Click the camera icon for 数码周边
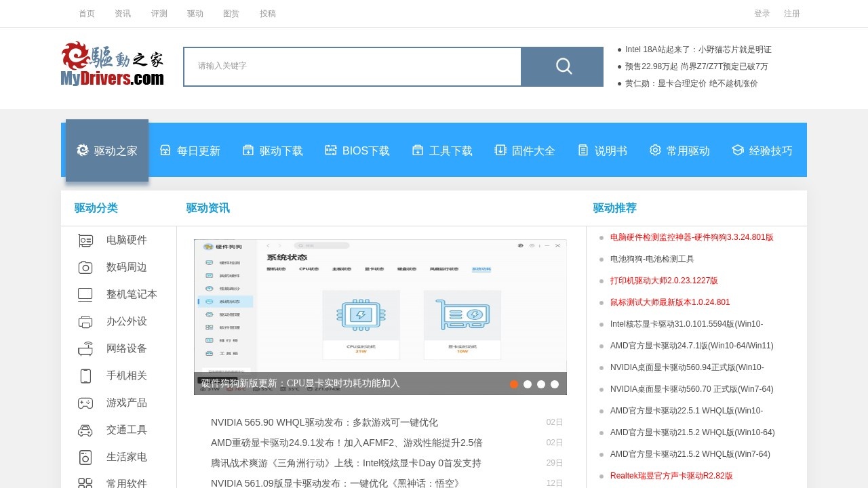The height and width of the screenshot is (488, 868). [85, 267]
